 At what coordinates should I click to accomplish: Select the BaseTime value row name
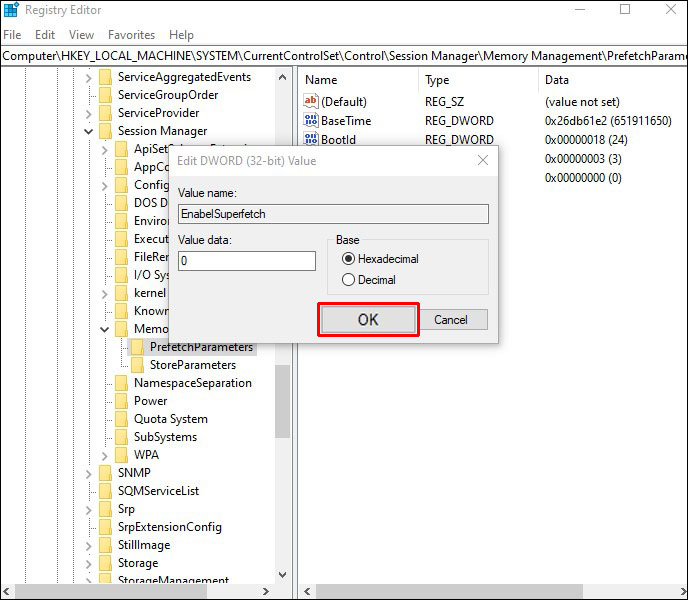coord(346,121)
